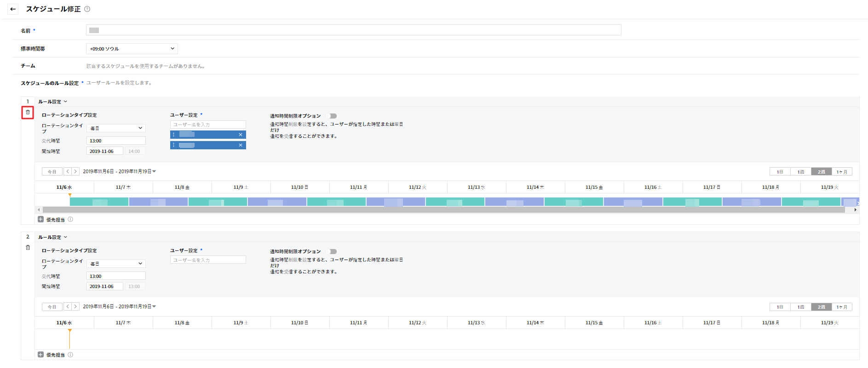Go to next date range in rule 1
This screenshot has width=868, height=368.
pos(75,171)
